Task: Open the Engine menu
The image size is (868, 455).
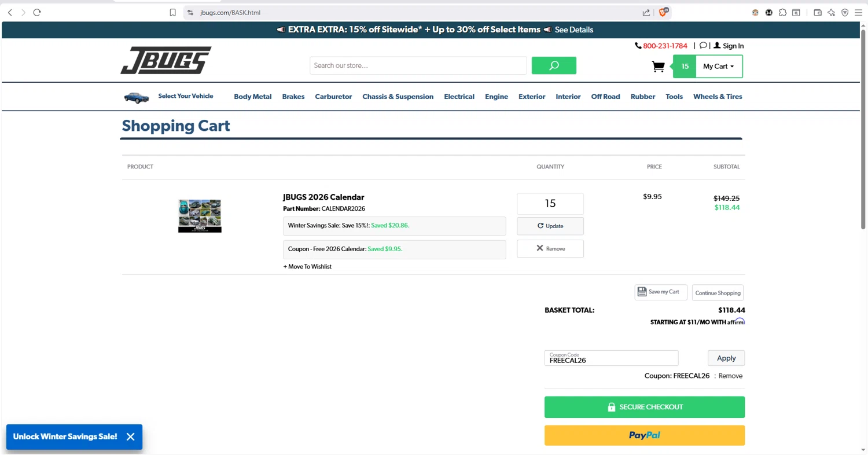Action: click(x=496, y=97)
